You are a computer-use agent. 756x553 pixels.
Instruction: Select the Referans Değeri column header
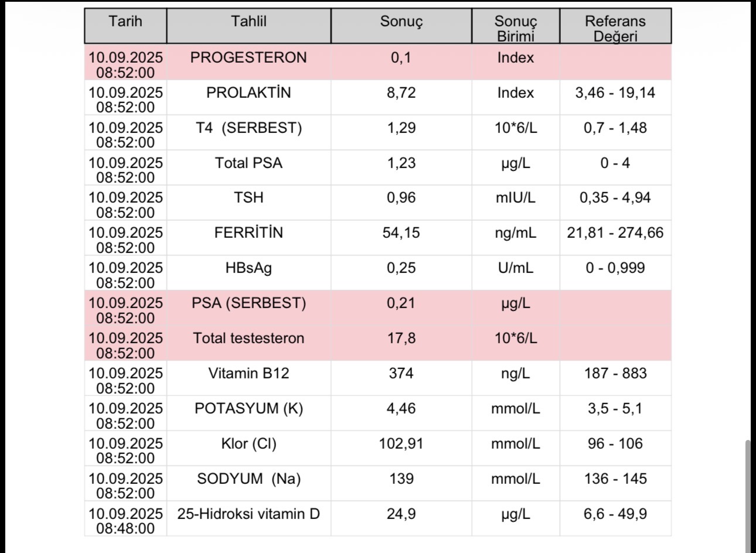[x=615, y=28]
